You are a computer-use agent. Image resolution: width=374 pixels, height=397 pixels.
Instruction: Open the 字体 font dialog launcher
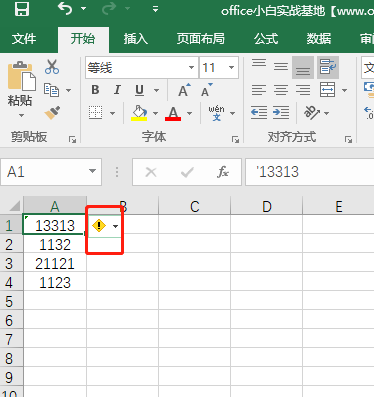235,139
